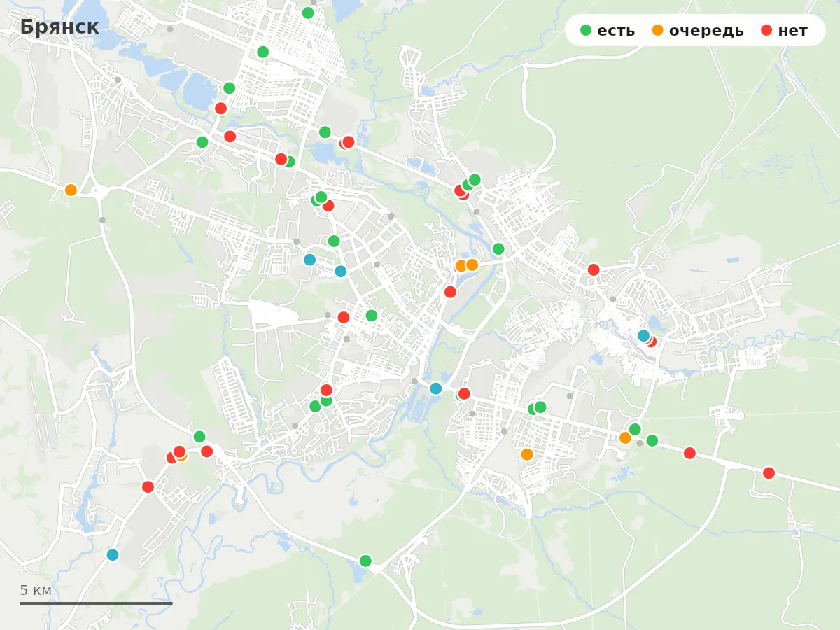Open the right-hand marker of the twin orange pair
The image size is (840, 630).
point(472,265)
